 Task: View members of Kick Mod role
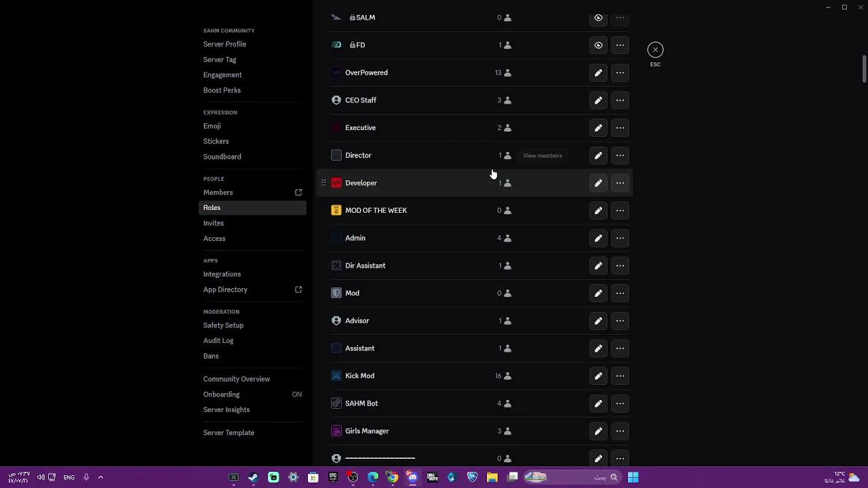pos(502,376)
